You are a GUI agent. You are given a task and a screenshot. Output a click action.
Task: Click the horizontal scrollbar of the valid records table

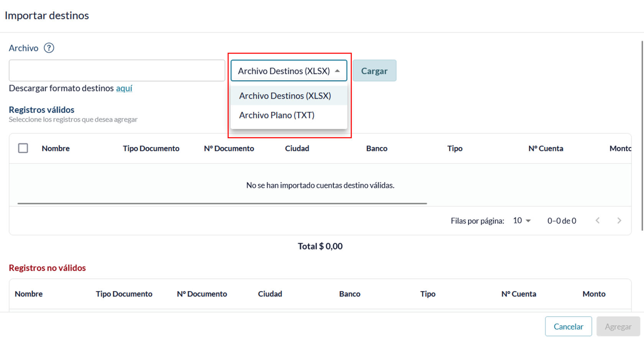(x=222, y=203)
